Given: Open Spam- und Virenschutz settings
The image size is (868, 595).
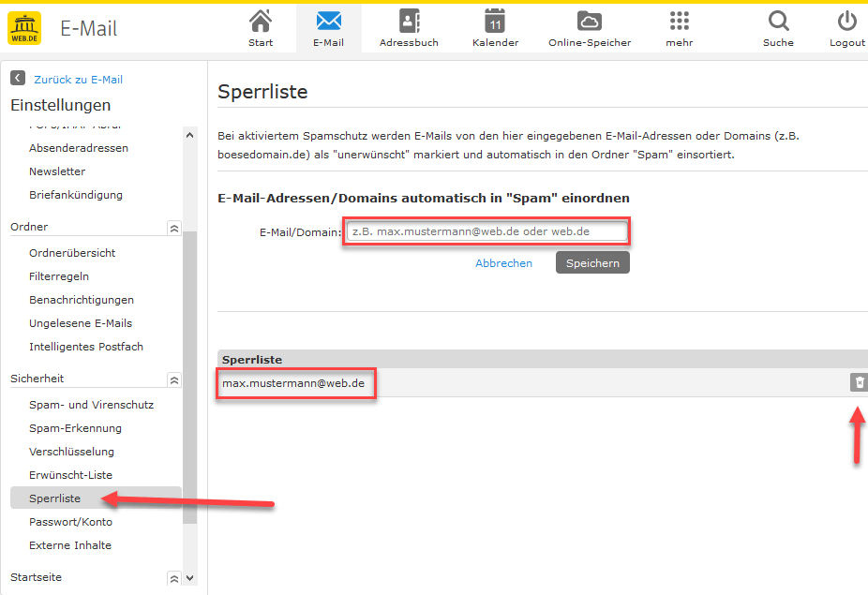Looking at the screenshot, I should pos(91,405).
